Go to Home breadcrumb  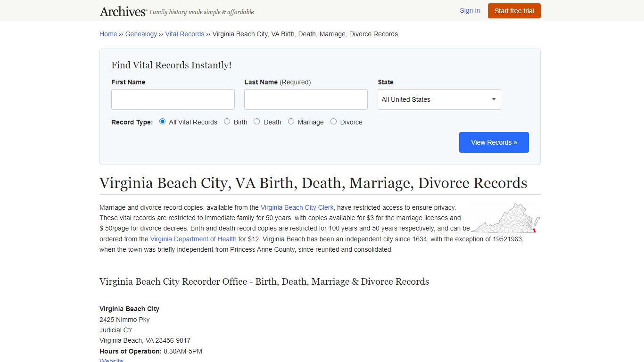tap(108, 34)
